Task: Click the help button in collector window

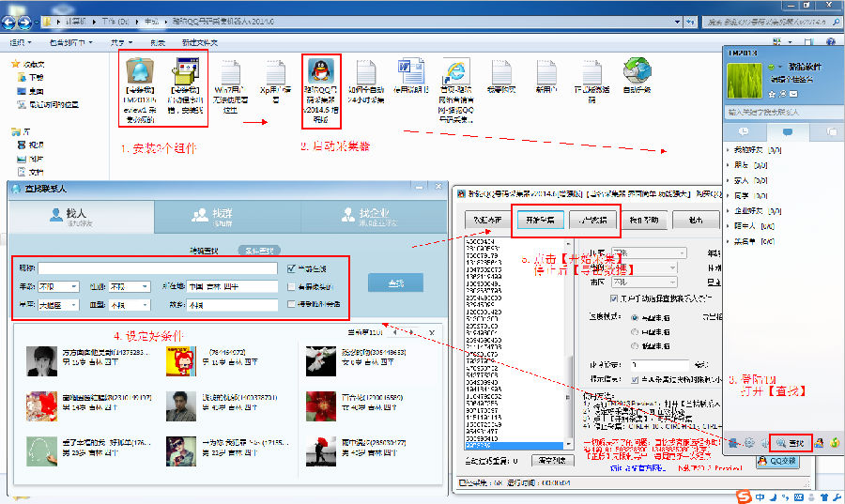Action: 644,220
